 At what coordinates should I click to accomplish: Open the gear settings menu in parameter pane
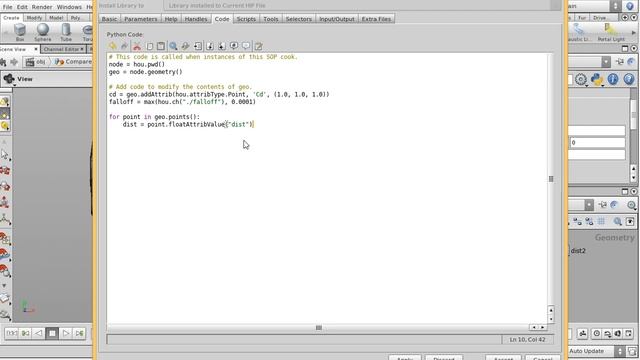coord(580,79)
